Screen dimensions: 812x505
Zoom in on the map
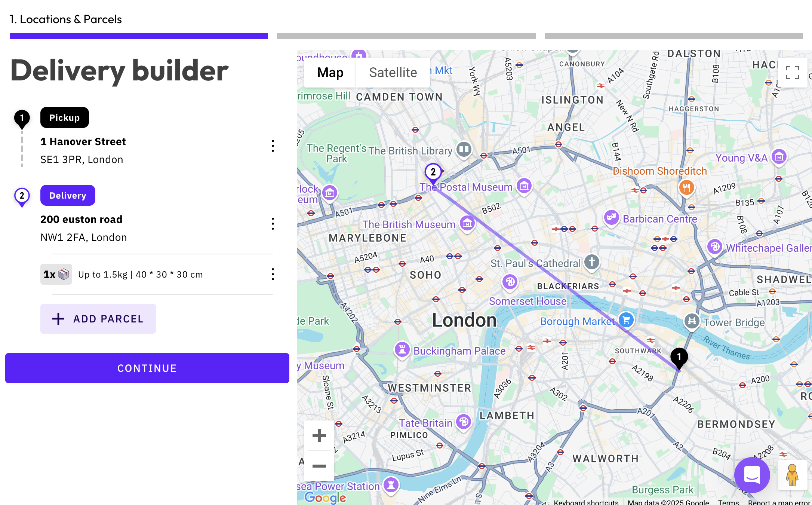[x=319, y=435]
